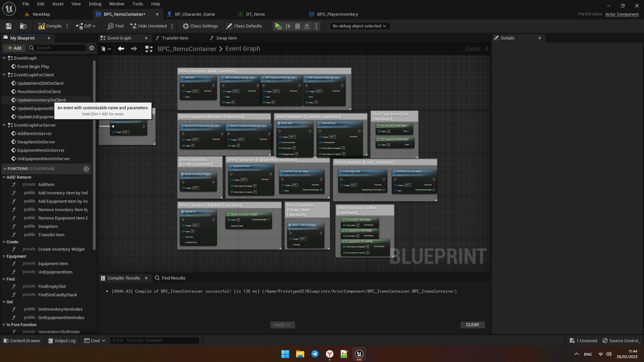Screen dimensions: 644x362
Task: Toggle Hide Unrelated nodes
Action: pyautogui.click(x=149, y=26)
